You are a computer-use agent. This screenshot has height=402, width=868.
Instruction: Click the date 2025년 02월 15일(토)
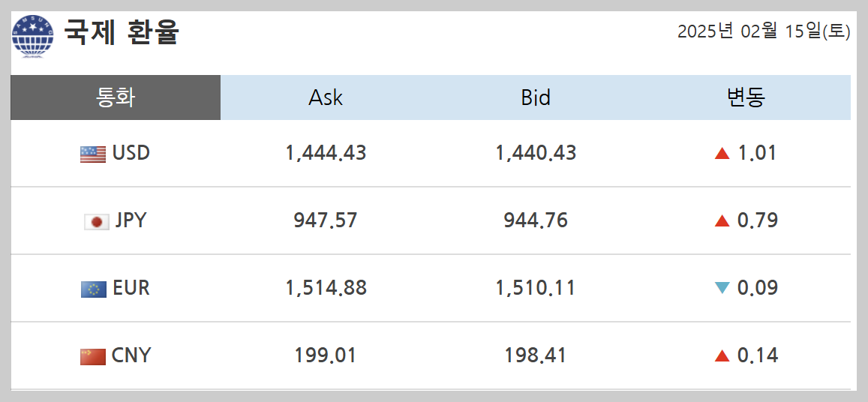pyautogui.click(x=764, y=31)
